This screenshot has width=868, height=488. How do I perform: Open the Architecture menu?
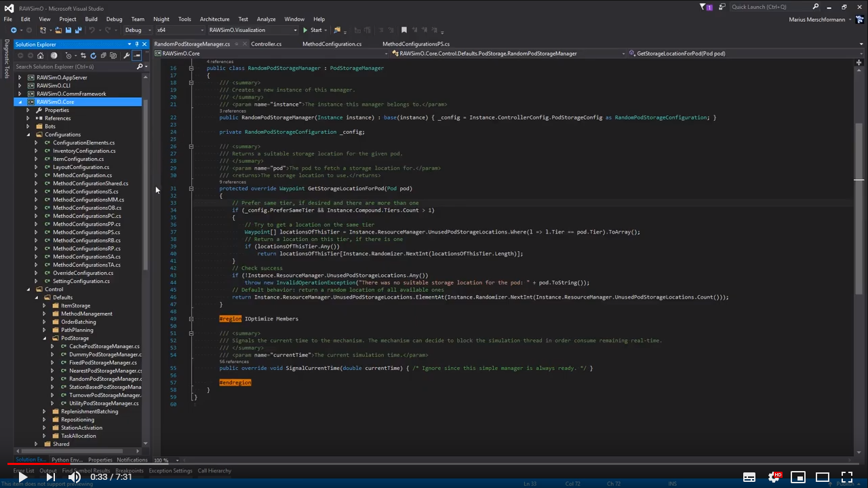point(214,19)
